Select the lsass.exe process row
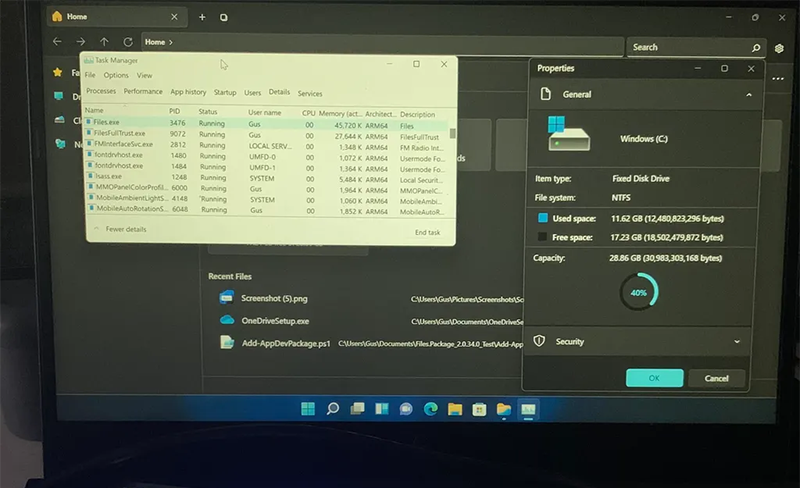 [x=265, y=178]
